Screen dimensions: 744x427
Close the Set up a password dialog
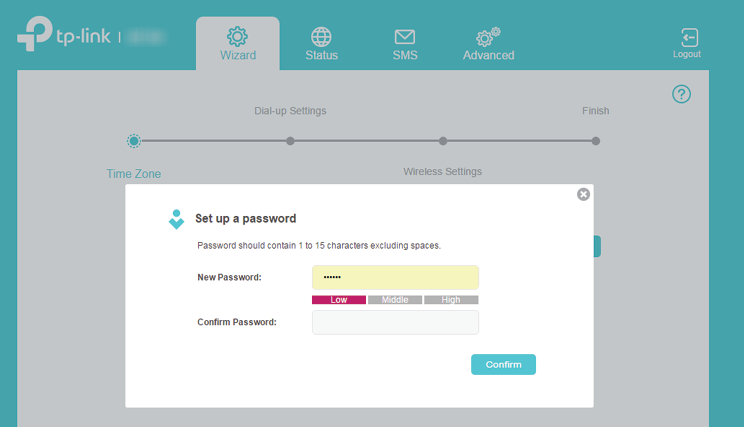[583, 194]
